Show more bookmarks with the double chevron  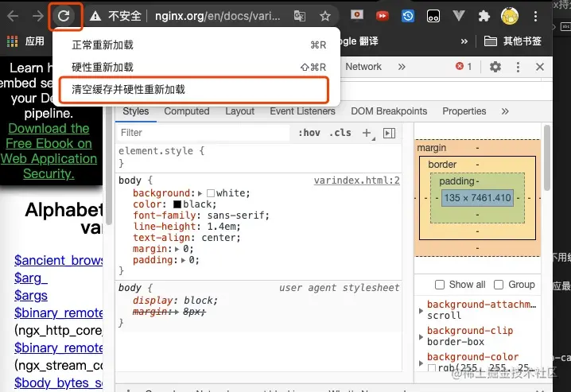point(464,41)
